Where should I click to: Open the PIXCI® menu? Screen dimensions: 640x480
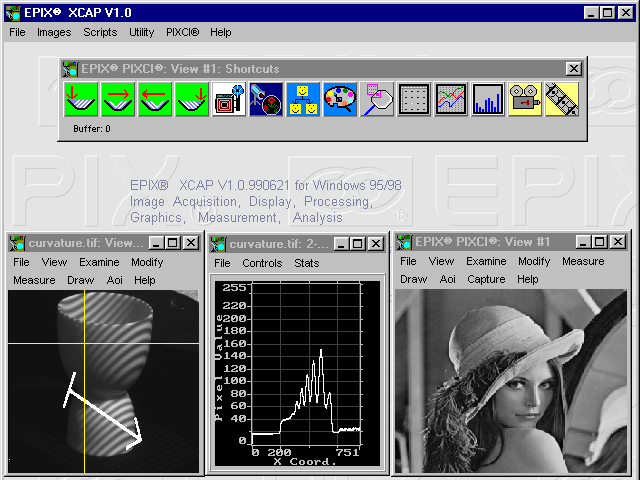(x=182, y=32)
